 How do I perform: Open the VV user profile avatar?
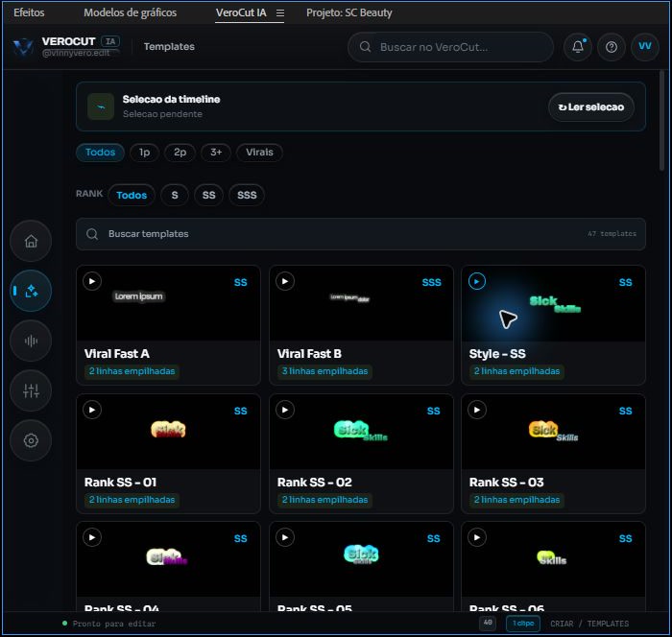pos(645,47)
